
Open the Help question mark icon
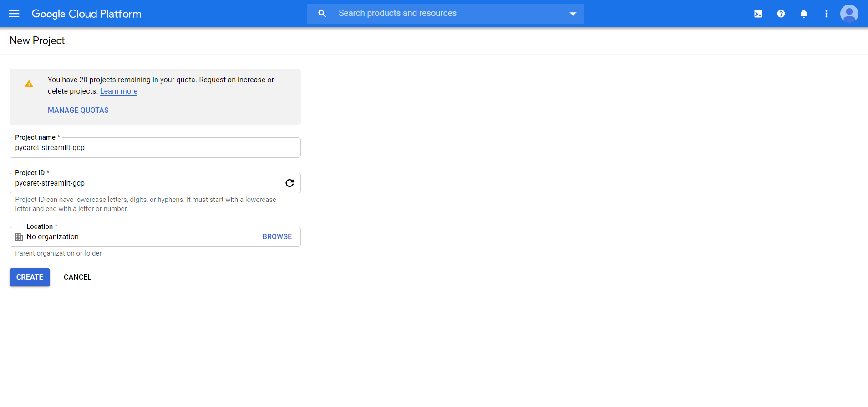pyautogui.click(x=781, y=14)
